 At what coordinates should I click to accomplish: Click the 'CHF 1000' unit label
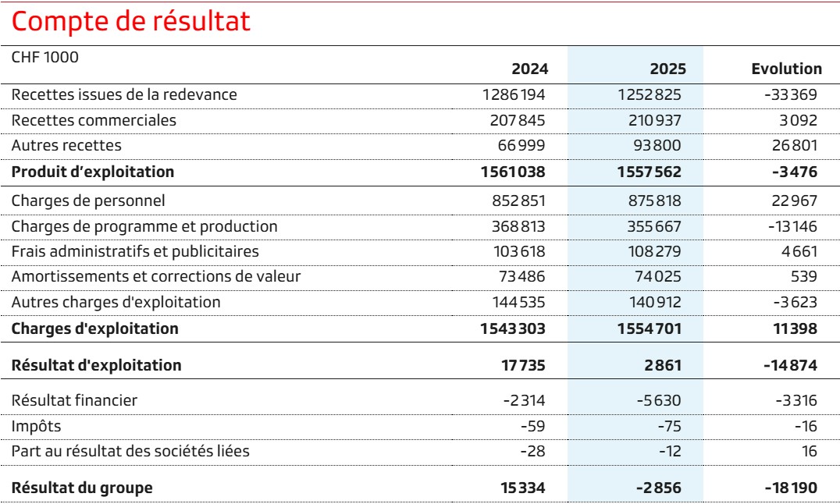point(44,56)
